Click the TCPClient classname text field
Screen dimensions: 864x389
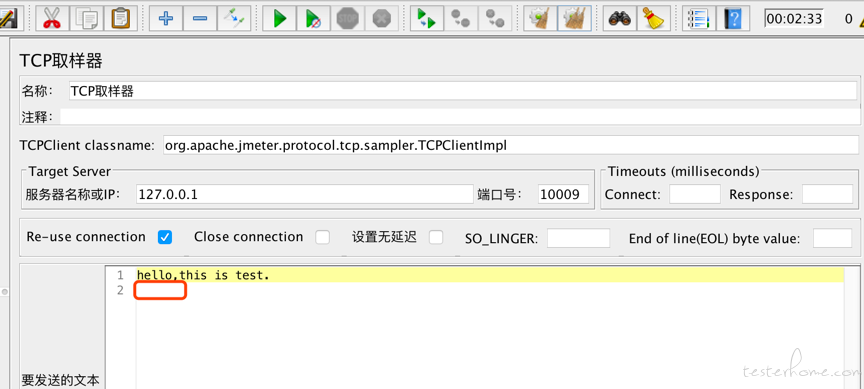click(511, 145)
